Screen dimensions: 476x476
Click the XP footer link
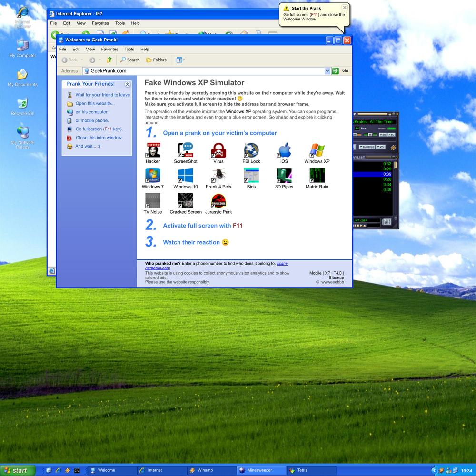(327, 273)
